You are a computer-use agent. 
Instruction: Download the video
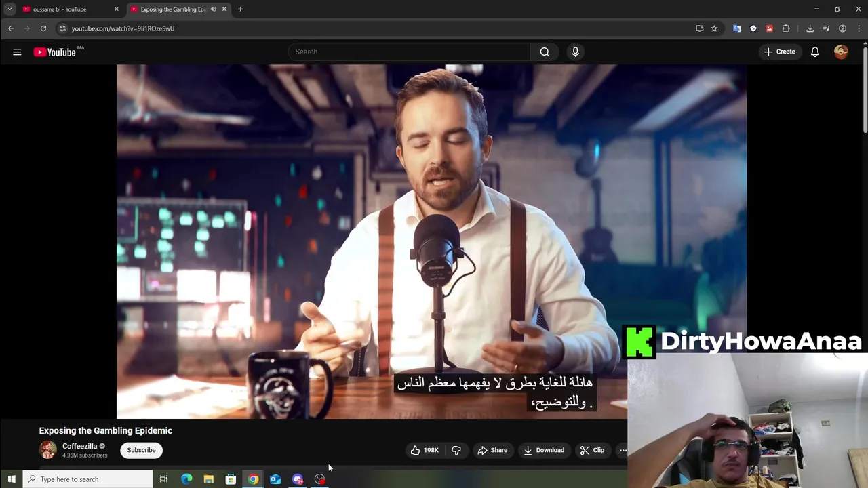click(x=544, y=450)
